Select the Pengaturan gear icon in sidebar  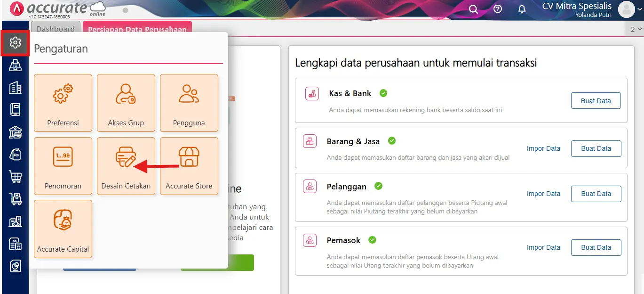click(x=15, y=42)
